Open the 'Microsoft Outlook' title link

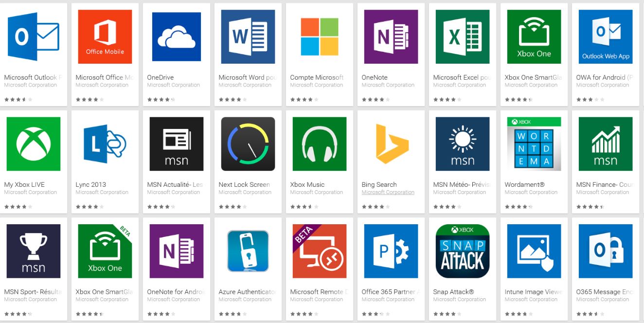coord(33,77)
